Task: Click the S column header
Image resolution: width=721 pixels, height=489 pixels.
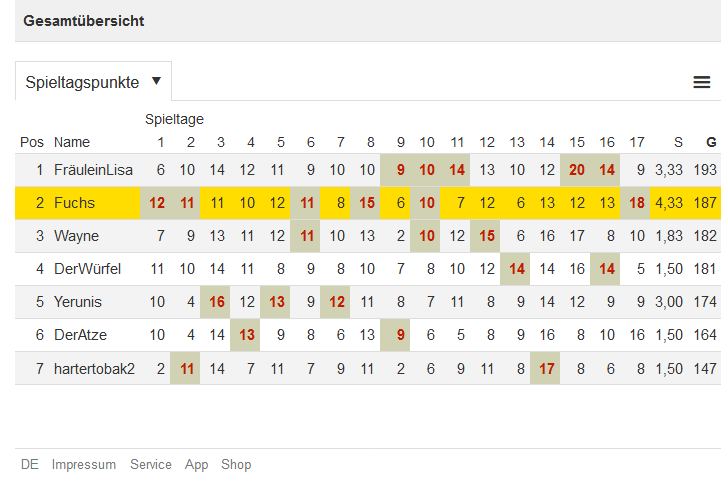Action: (678, 142)
